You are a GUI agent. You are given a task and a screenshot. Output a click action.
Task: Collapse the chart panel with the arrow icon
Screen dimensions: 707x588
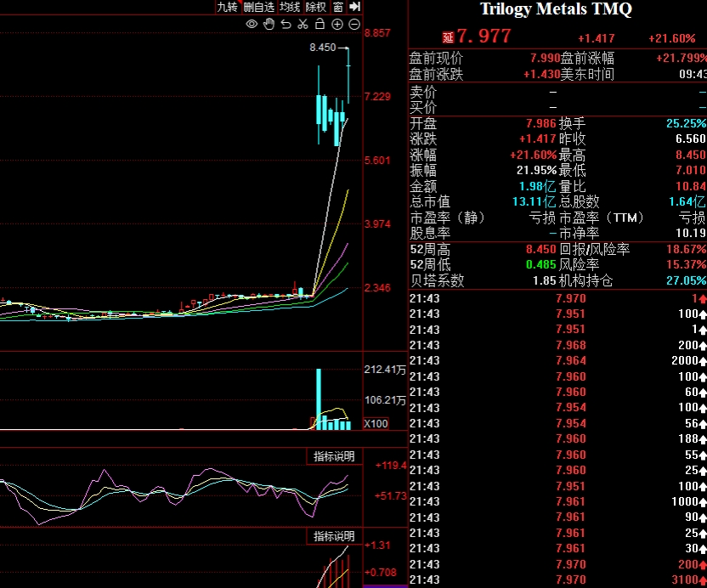(355, 7)
